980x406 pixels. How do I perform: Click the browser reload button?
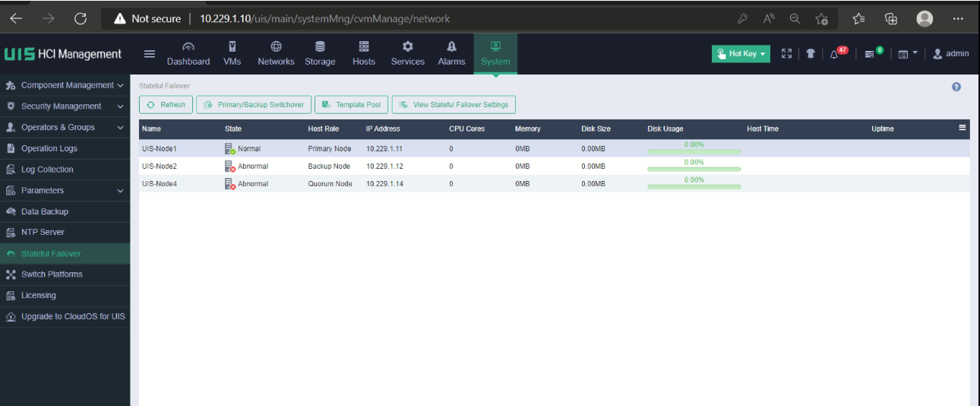point(81,18)
